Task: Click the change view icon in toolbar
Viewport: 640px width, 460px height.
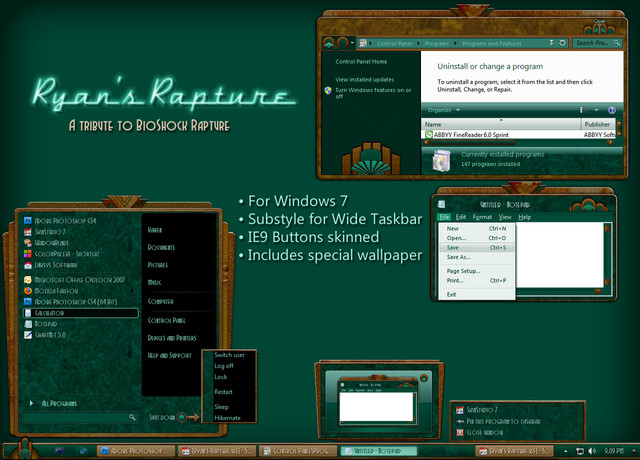Action: coord(581,110)
